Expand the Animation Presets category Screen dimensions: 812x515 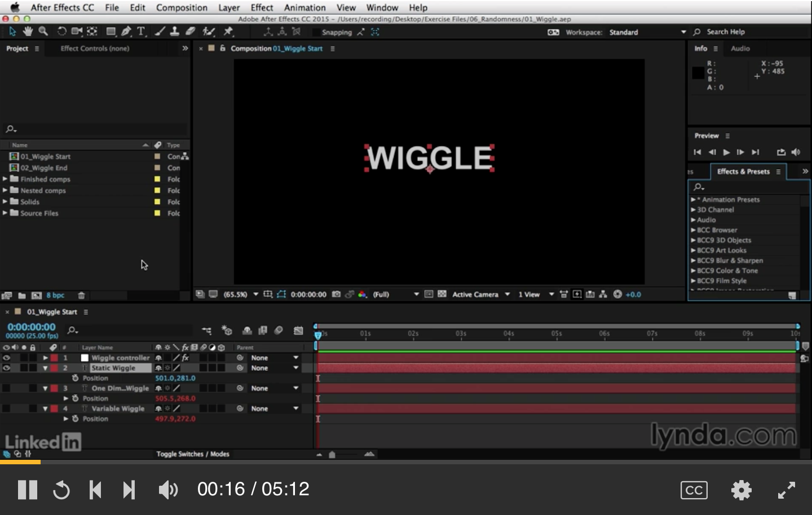pyautogui.click(x=693, y=199)
